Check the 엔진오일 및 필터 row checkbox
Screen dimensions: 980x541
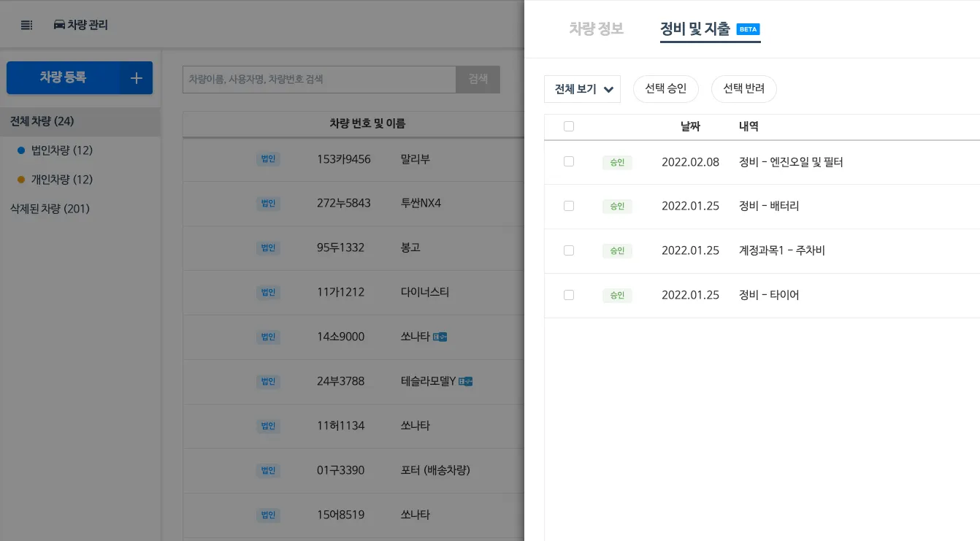[x=569, y=161]
